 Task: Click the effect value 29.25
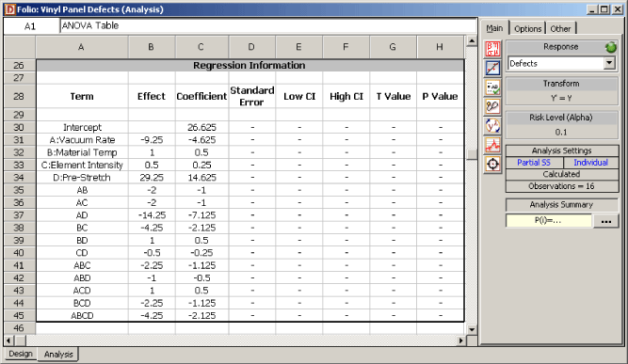click(152, 178)
